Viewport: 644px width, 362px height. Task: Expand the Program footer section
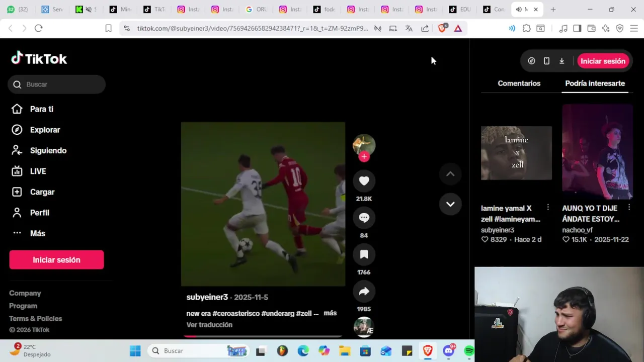point(23,306)
